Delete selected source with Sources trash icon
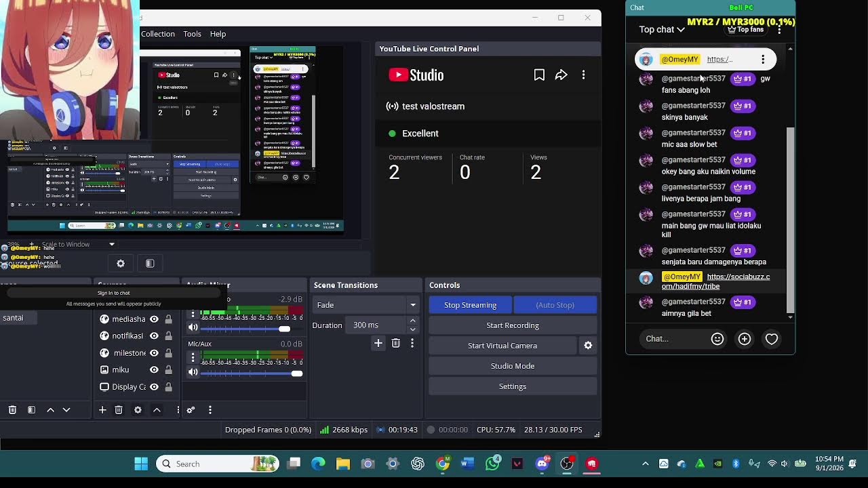Viewport: 868px width, 488px height. click(119, 410)
